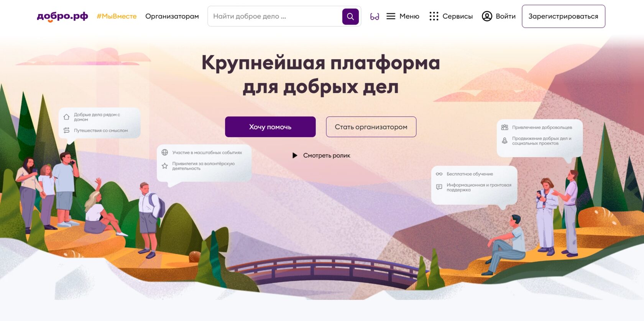Focus the Найти доброе дело search field

(x=275, y=16)
